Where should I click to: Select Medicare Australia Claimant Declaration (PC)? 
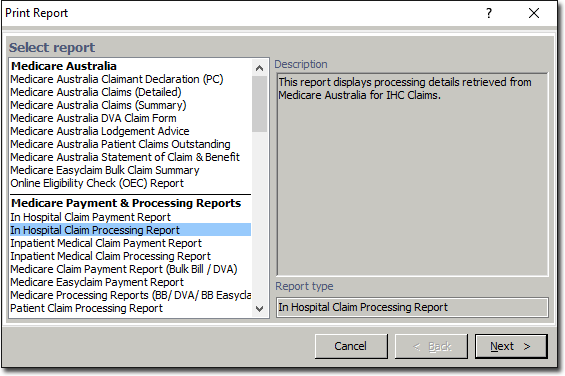[117, 79]
